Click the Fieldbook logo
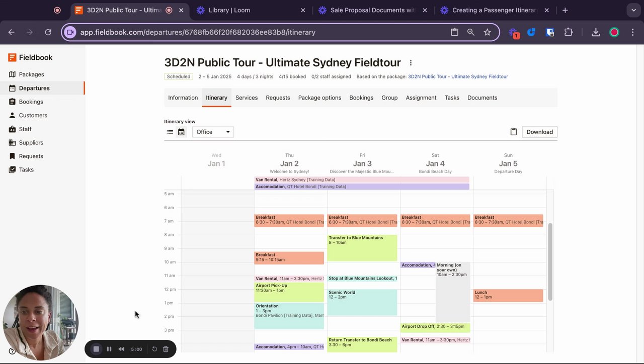The image size is (644, 364). [30, 58]
